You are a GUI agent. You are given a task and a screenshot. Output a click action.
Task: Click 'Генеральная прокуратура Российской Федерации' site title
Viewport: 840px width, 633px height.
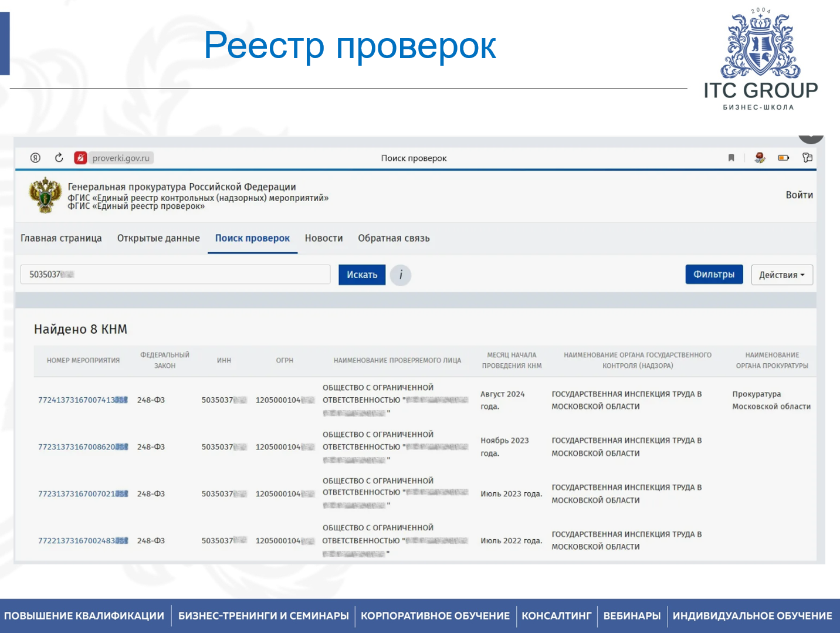tap(182, 187)
